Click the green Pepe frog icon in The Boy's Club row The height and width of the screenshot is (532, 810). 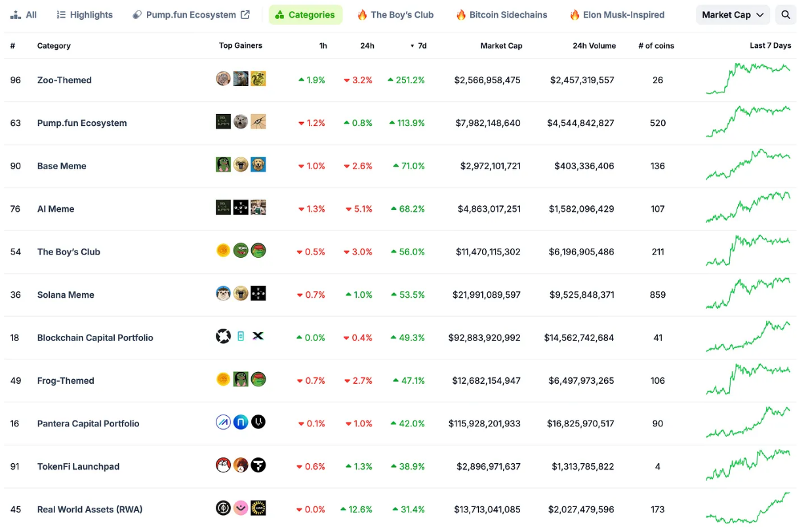(241, 251)
